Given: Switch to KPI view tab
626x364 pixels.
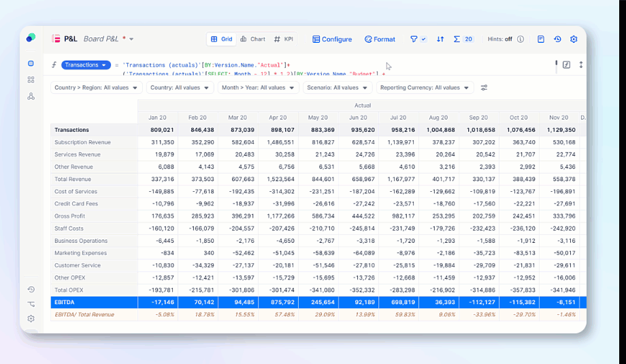Looking at the screenshot, I should (x=284, y=39).
